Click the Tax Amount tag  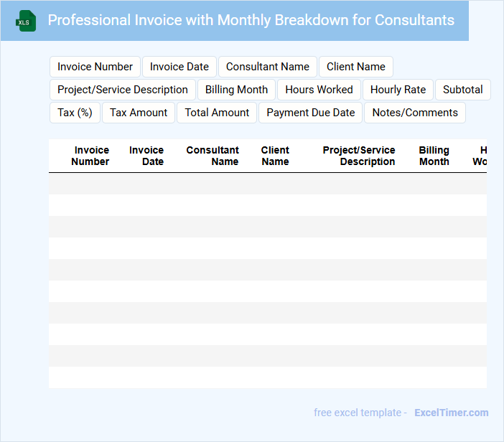pos(139,113)
